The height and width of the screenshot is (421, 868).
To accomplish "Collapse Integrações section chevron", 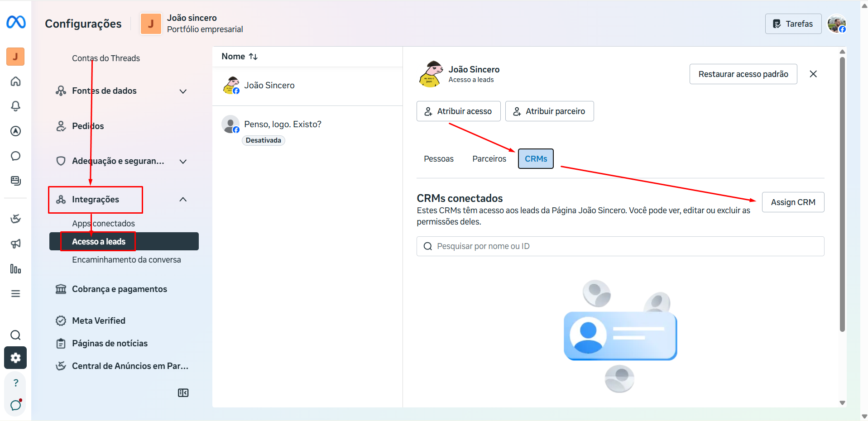I will pyautogui.click(x=183, y=200).
